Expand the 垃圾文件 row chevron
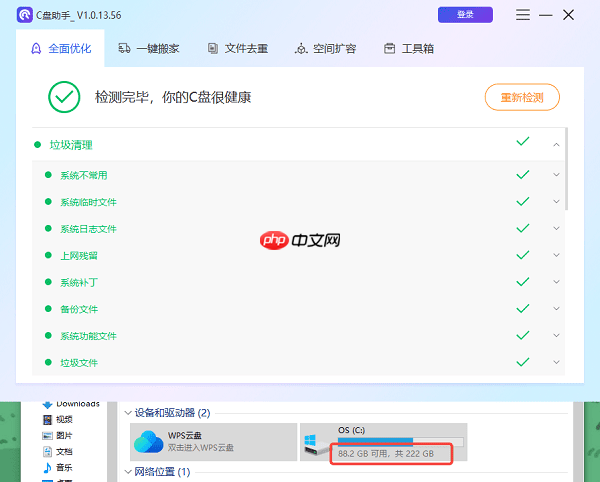 click(x=556, y=362)
